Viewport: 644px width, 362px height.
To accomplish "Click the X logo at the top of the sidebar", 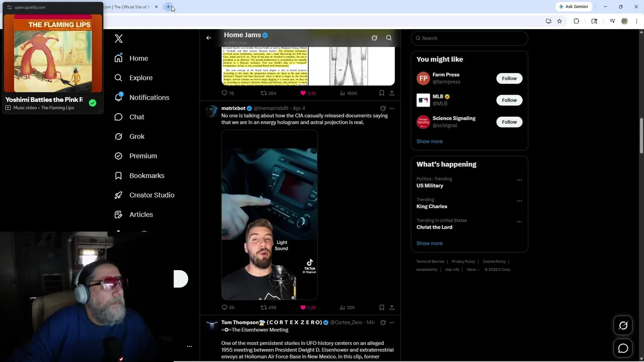I will [119, 39].
